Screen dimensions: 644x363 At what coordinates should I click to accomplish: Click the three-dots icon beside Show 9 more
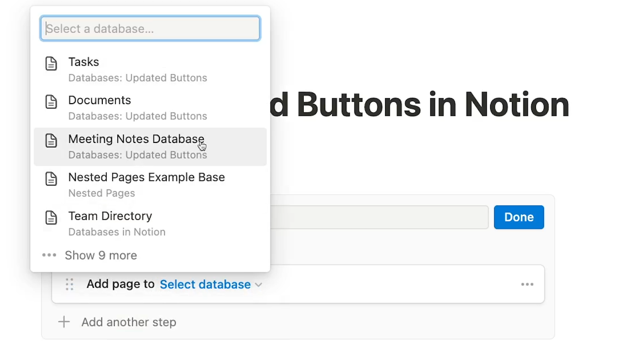49,255
